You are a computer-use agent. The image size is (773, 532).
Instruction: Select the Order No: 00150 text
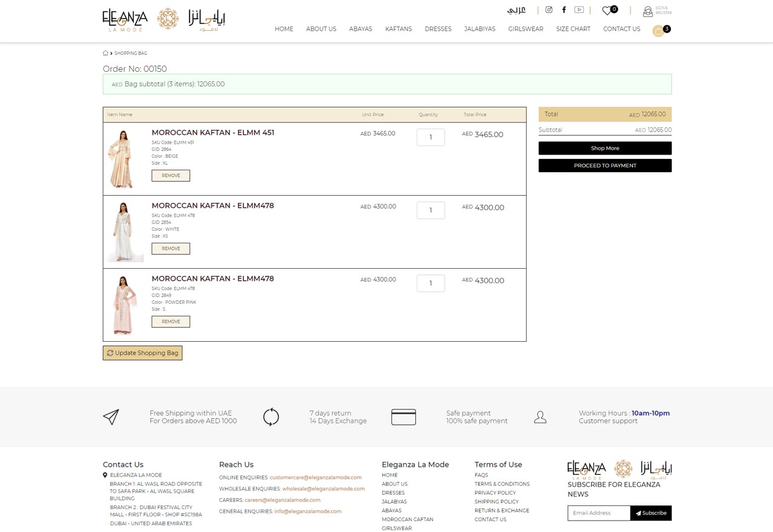pos(135,69)
